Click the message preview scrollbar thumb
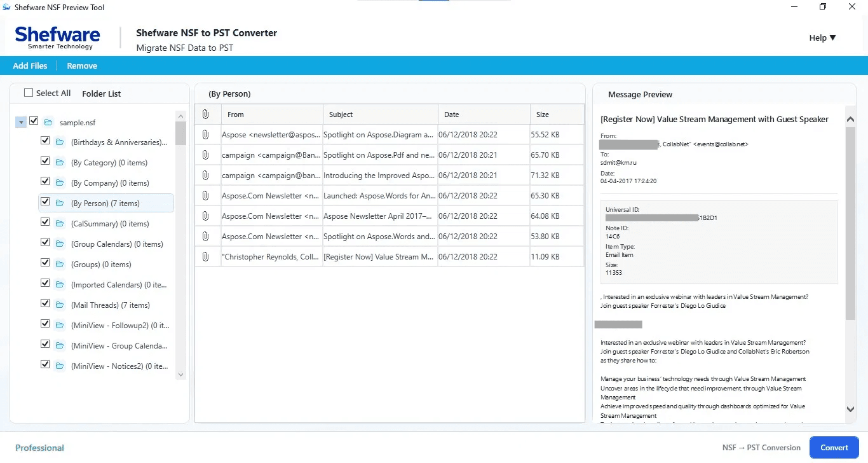Image resolution: width=868 pixels, height=463 pixels. click(851, 223)
